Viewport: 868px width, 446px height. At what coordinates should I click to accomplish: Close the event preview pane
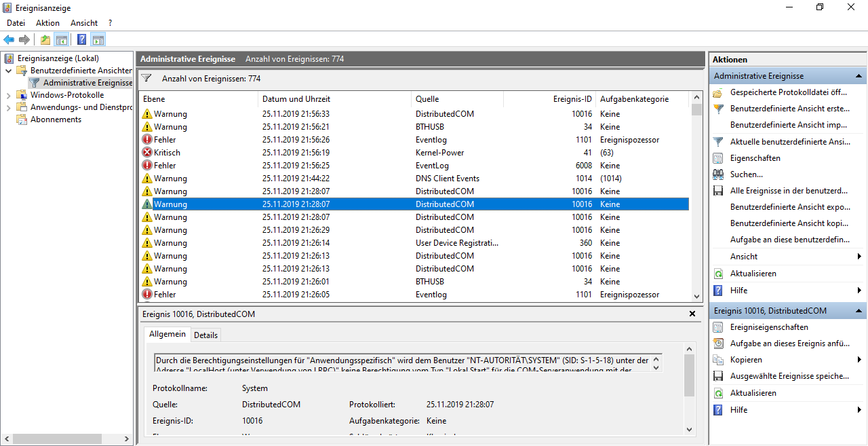pos(692,314)
